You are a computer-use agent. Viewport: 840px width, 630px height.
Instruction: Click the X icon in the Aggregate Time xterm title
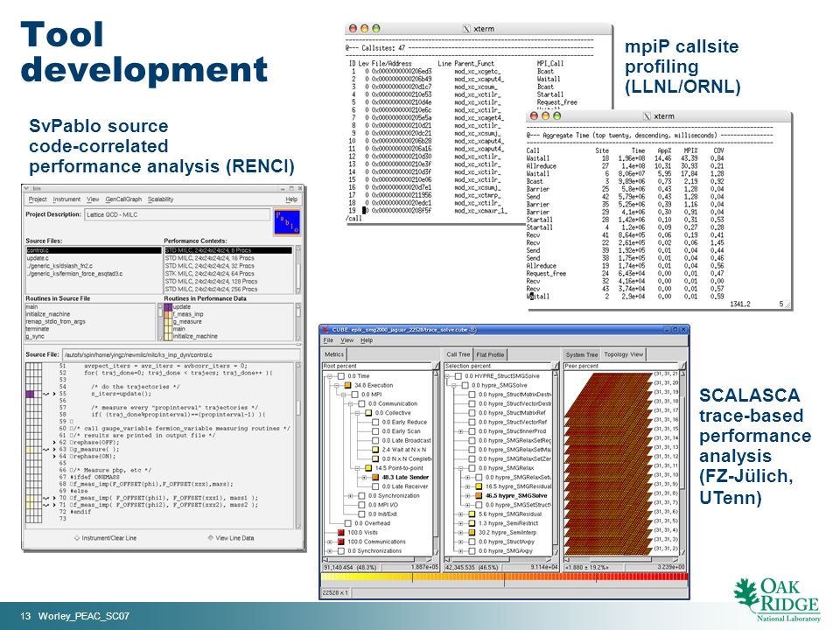pyautogui.click(x=647, y=116)
